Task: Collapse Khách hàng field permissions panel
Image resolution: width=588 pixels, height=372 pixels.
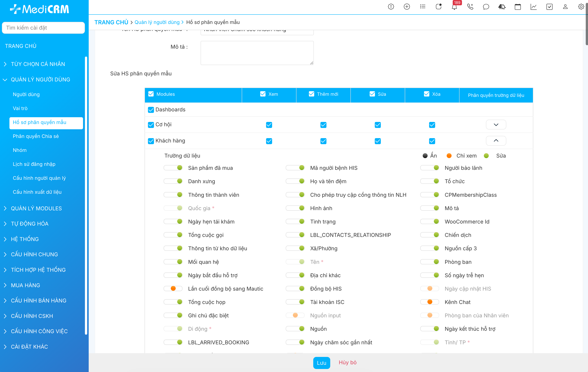Action: (x=496, y=141)
